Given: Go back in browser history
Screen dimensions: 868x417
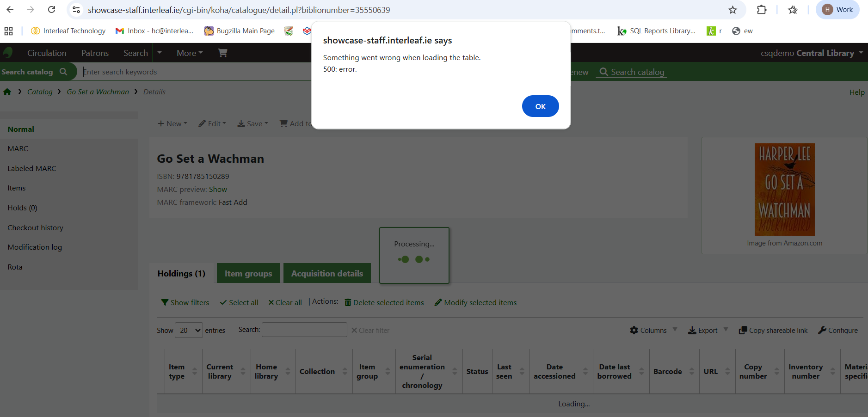Looking at the screenshot, I should pos(10,10).
